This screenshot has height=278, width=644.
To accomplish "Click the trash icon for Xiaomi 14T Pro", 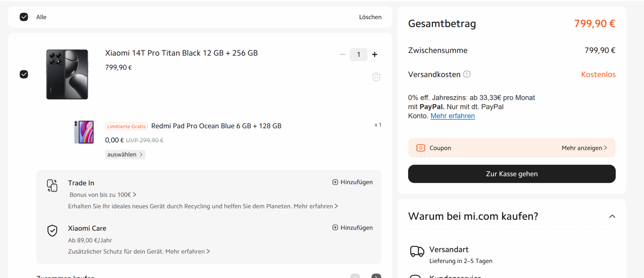I will [376, 77].
